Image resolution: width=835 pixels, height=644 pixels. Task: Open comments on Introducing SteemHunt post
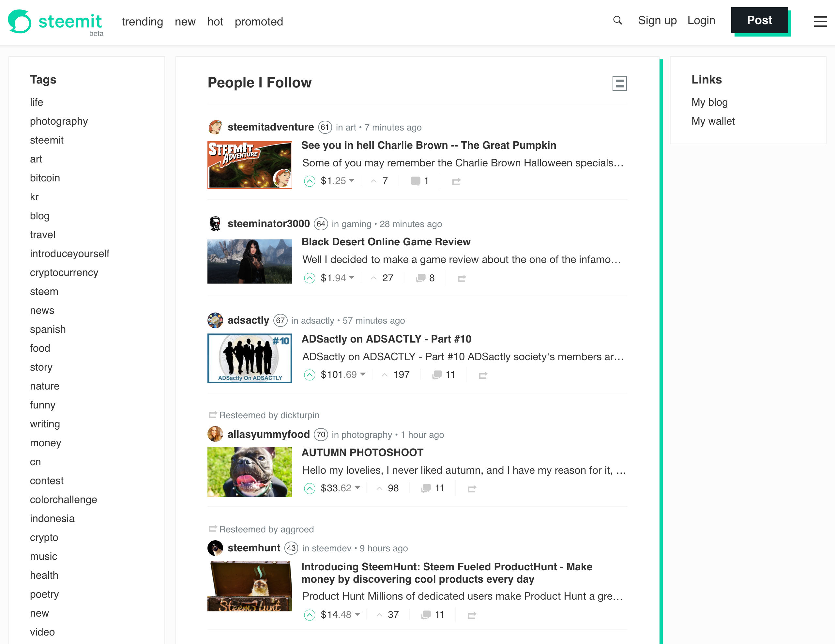point(433,615)
